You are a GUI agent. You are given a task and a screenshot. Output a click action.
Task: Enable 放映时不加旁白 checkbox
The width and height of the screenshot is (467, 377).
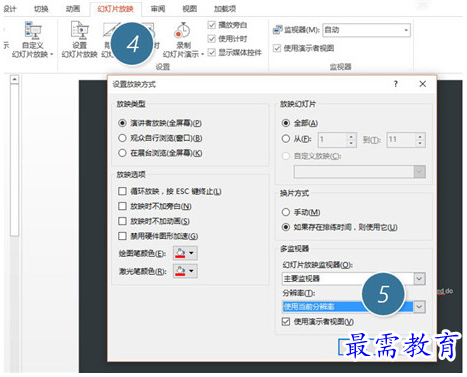point(122,206)
